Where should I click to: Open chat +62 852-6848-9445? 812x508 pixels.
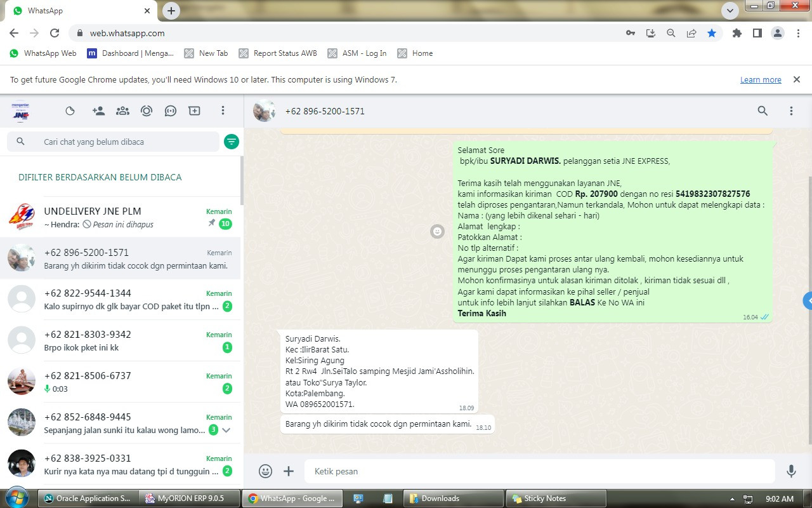121,423
